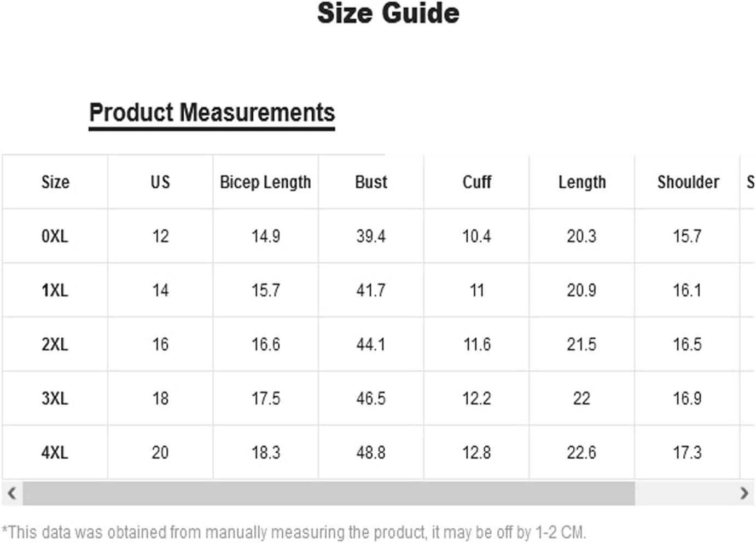Click the Cuff column header
756x543 pixels.
tap(476, 182)
